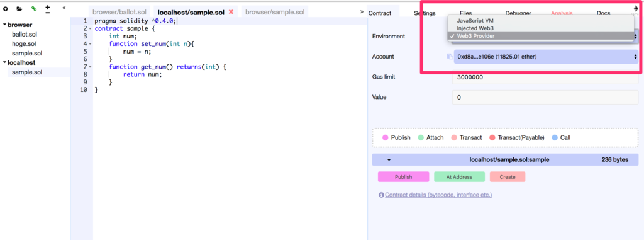The height and width of the screenshot is (240, 644).
Task: Place cursor on the 'int num;' code line
Action: (123, 37)
